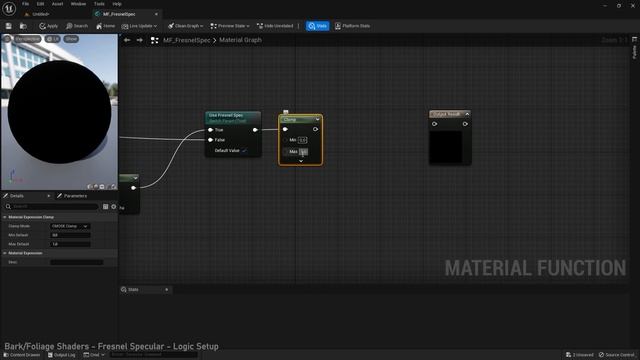Click the Home button in toolbar

pyautogui.click(x=105, y=26)
